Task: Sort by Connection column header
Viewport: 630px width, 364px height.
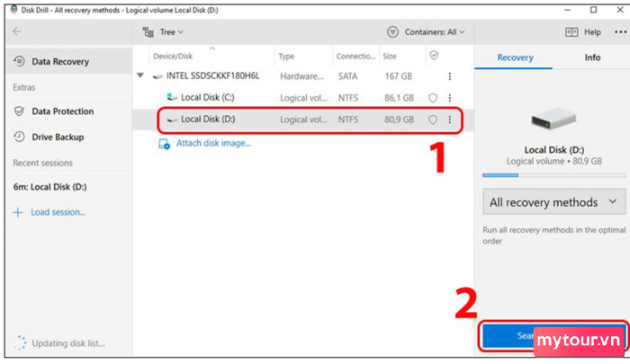Action: pyautogui.click(x=356, y=57)
